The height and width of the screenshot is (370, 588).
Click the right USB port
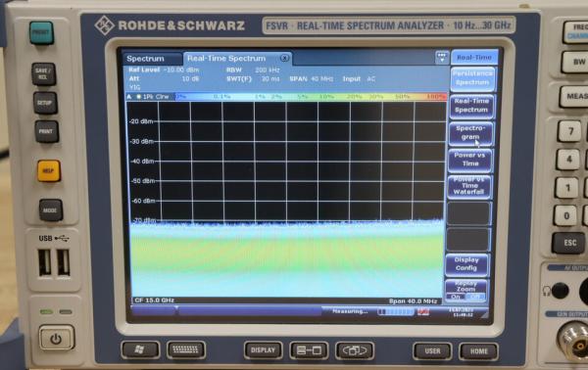click(x=64, y=262)
